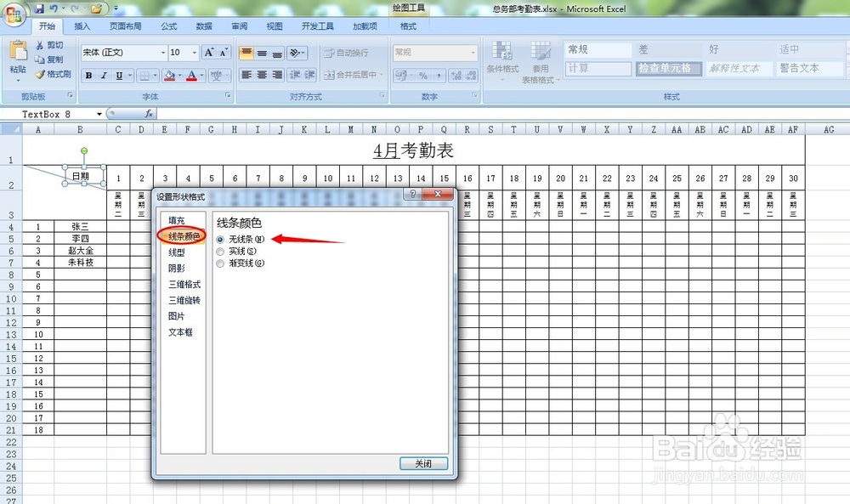Image resolution: width=850 pixels, height=504 pixels.
Task: Open the 页面布局 (Page Layout) ribbon tab
Action: (x=125, y=26)
